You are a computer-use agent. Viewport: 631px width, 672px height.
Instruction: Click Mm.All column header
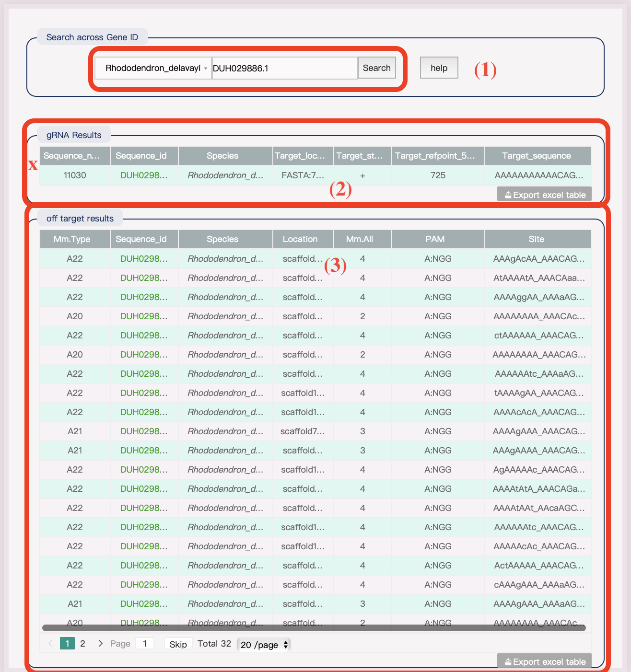click(x=362, y=239)
